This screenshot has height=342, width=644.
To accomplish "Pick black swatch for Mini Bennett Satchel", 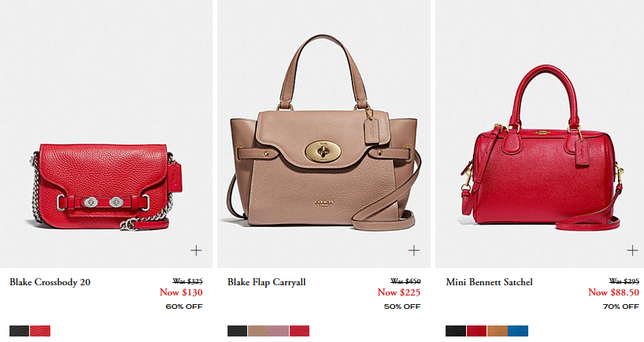I will 456,331.
